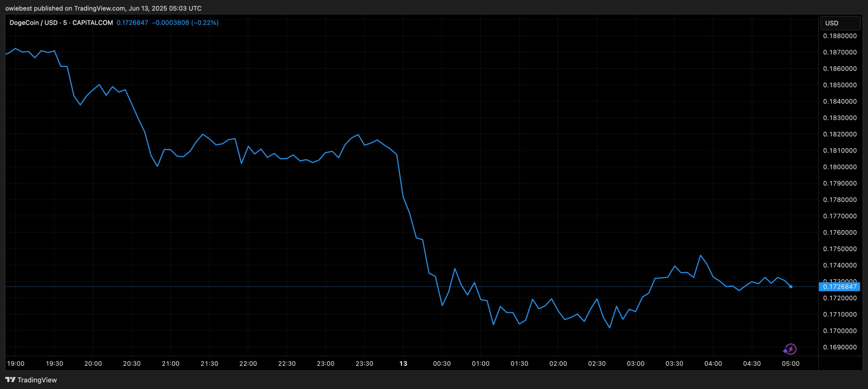Click the 0.1700000 price axis label
Screen dimensions: 868x389
840,331
